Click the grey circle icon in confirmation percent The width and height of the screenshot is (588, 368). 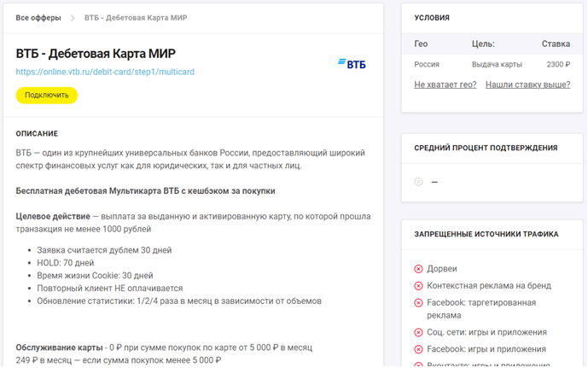418,182
